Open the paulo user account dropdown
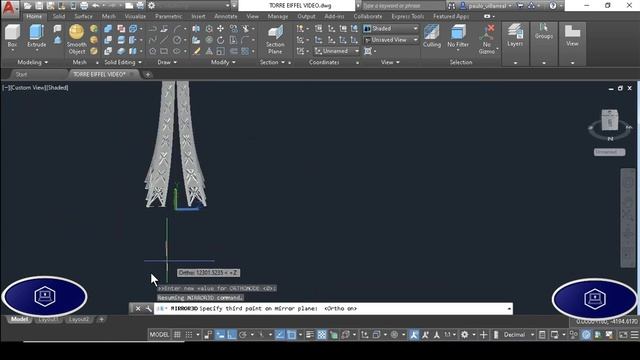Screen dimensions: 640x360 point(487,6)
